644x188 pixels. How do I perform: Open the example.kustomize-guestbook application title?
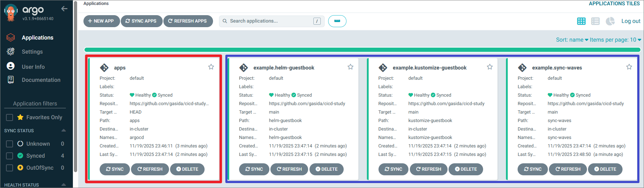pos(430,68)
